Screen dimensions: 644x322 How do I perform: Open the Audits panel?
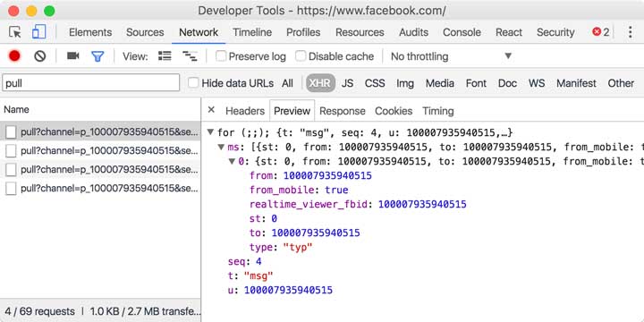(413, 32)
